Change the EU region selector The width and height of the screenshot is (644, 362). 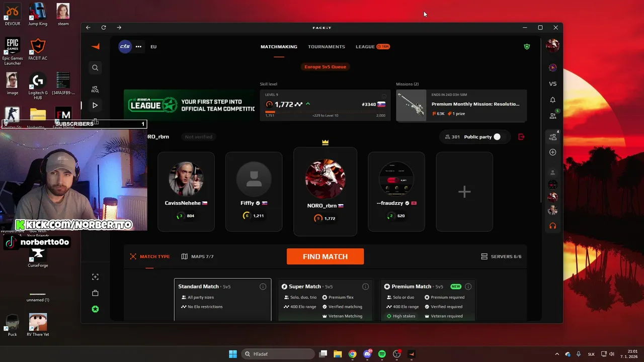click(153, 47)
